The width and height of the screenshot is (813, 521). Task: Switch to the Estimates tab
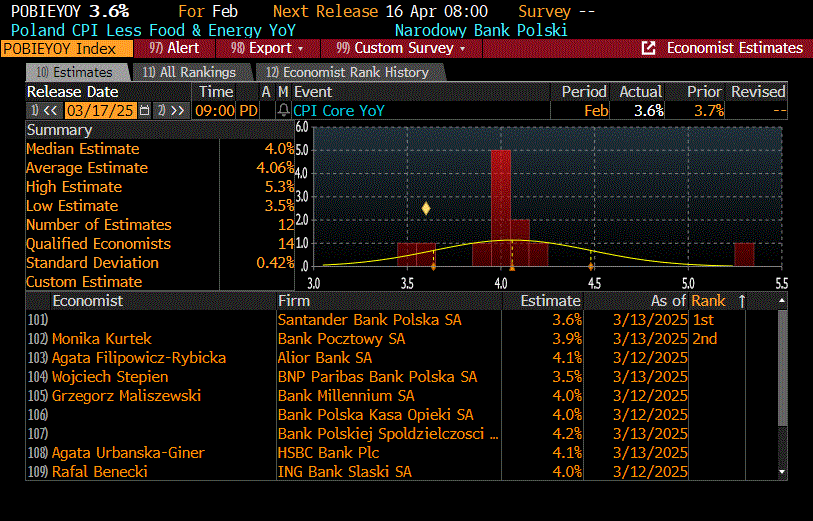tap(76, 72)
